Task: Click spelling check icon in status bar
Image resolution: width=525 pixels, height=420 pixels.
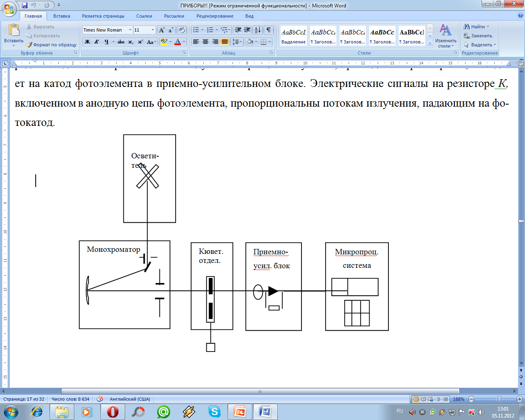Action: [x=100, y=399]
